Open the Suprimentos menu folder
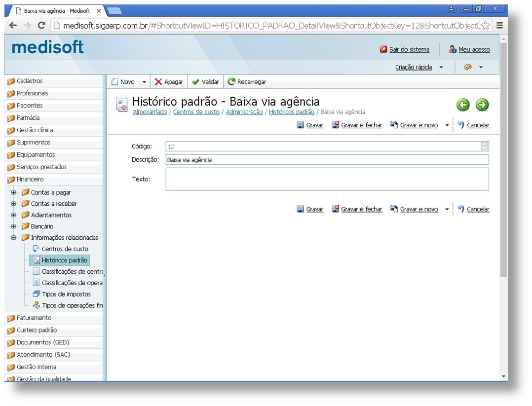The height and width of the screenshot is (406, 532). click(x=54, y=143)
